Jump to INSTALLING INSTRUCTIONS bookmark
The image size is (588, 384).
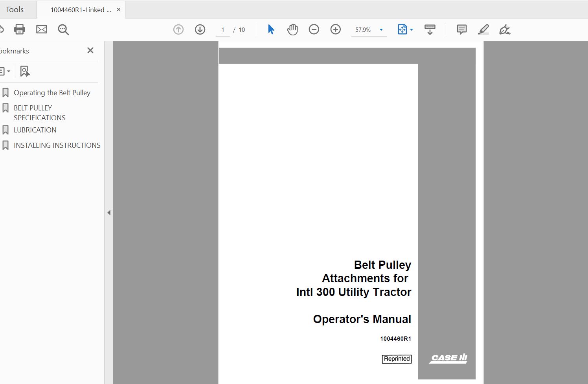pyautogui.click(x=57, y=145)
